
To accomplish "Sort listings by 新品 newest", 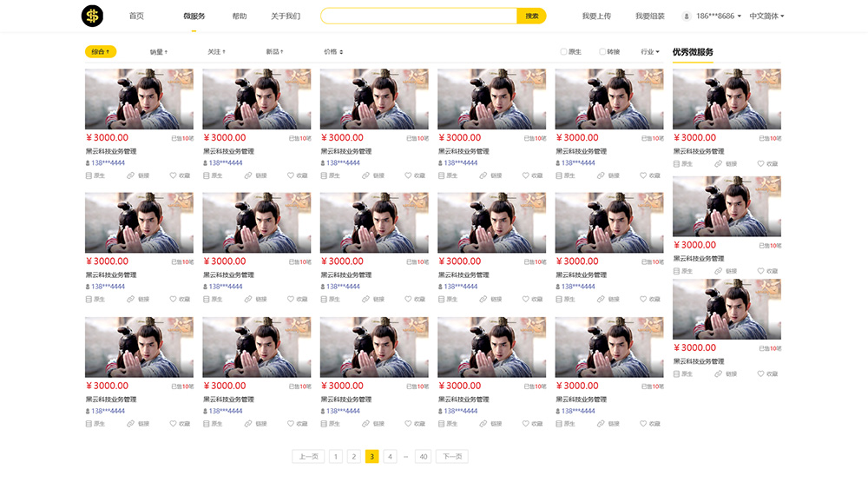I will [x=274, y=51].
